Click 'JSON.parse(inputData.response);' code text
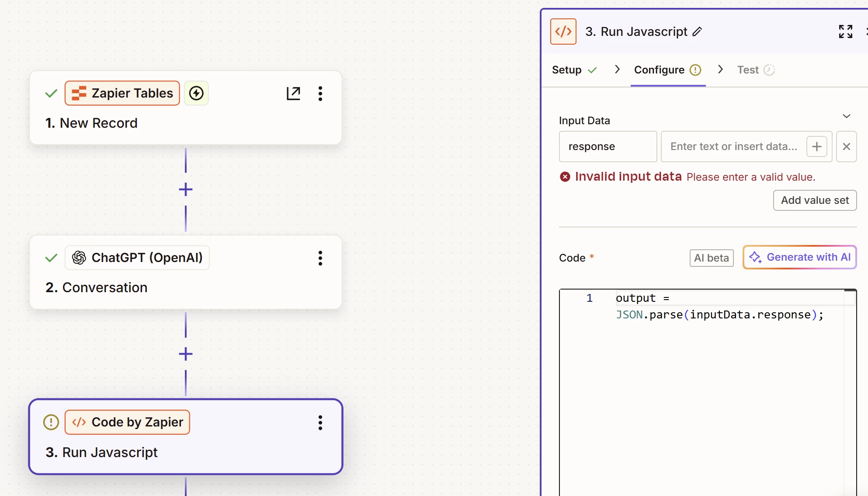 (720, 315)
